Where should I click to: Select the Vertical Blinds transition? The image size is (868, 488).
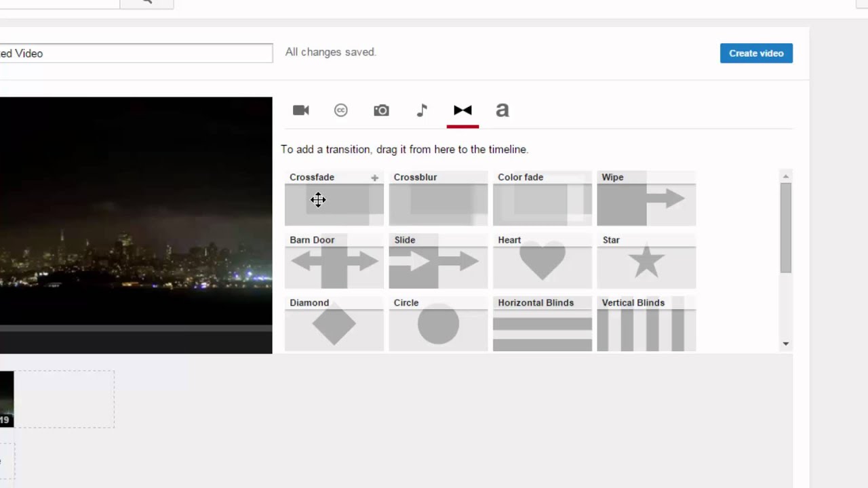click(x=646, y=324)
